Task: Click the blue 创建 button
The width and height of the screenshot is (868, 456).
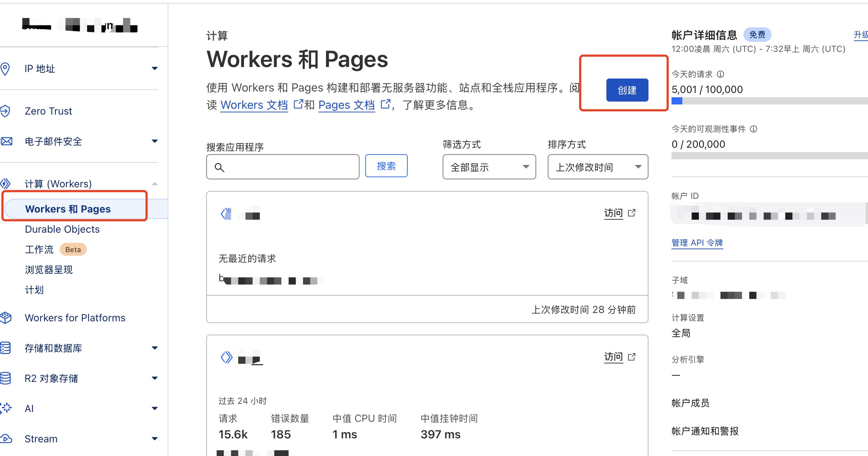Action: click(627, 90)
